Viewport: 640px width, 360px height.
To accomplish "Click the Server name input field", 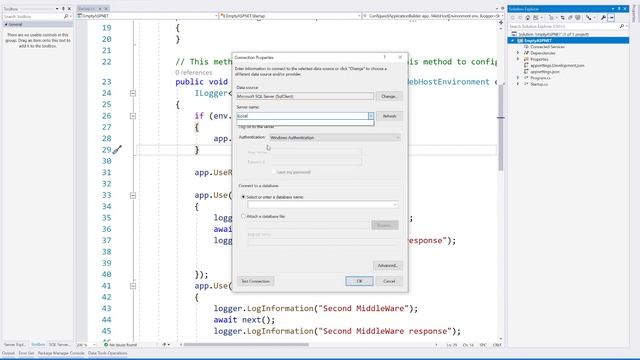I will [302, 116].
